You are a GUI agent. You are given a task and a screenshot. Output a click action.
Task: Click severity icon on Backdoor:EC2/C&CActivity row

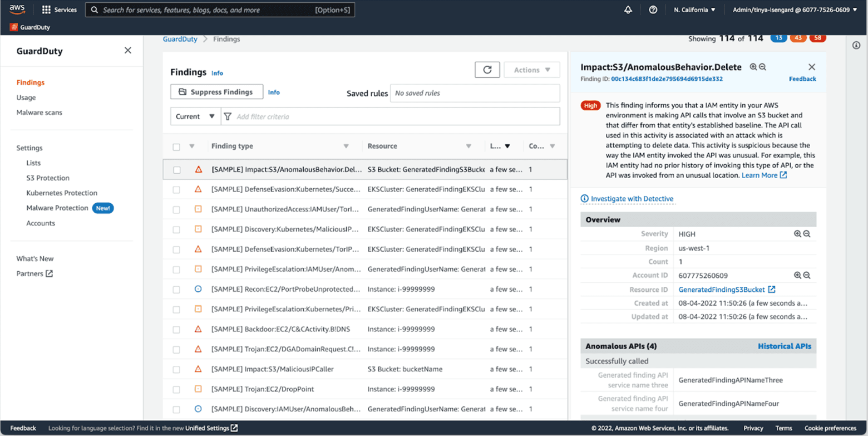pos(198,329)
